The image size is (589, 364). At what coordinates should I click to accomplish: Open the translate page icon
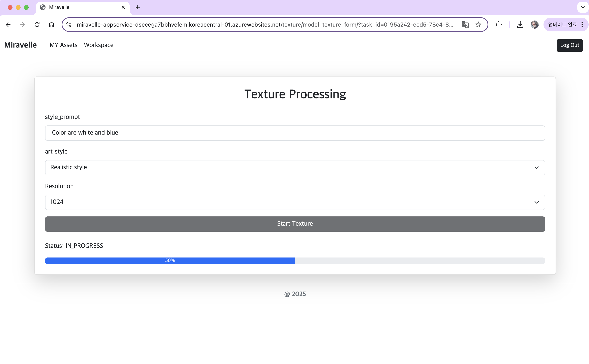point(465,25)
